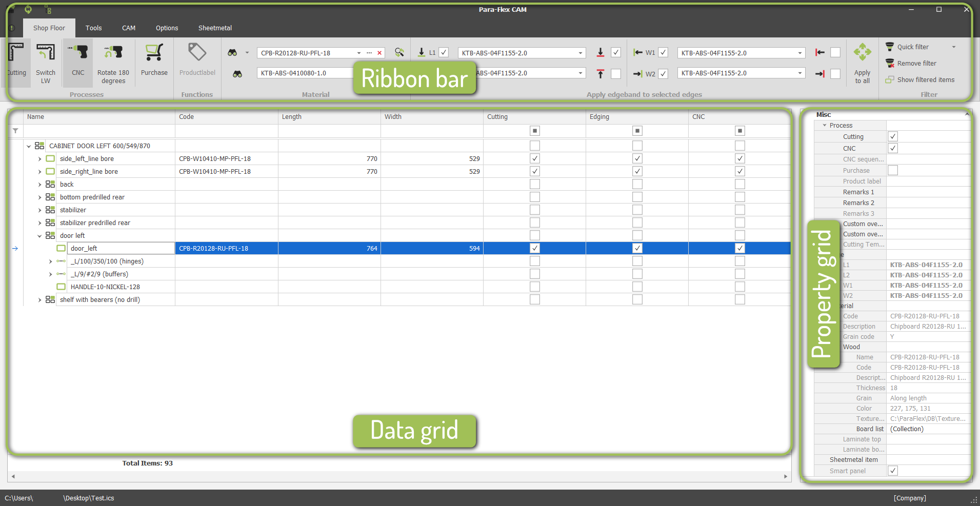Switch to the Sheetmetal tab

[x=214, y=28]
